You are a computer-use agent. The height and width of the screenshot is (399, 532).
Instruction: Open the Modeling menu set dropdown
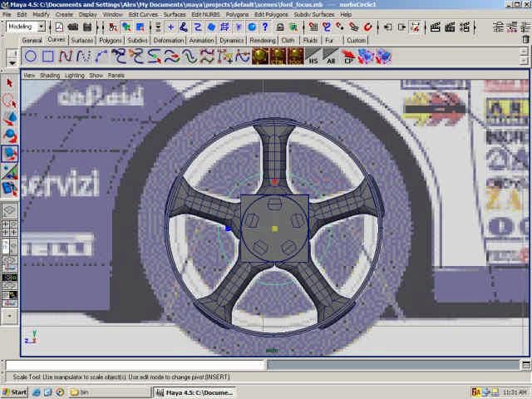click(27, 27)
